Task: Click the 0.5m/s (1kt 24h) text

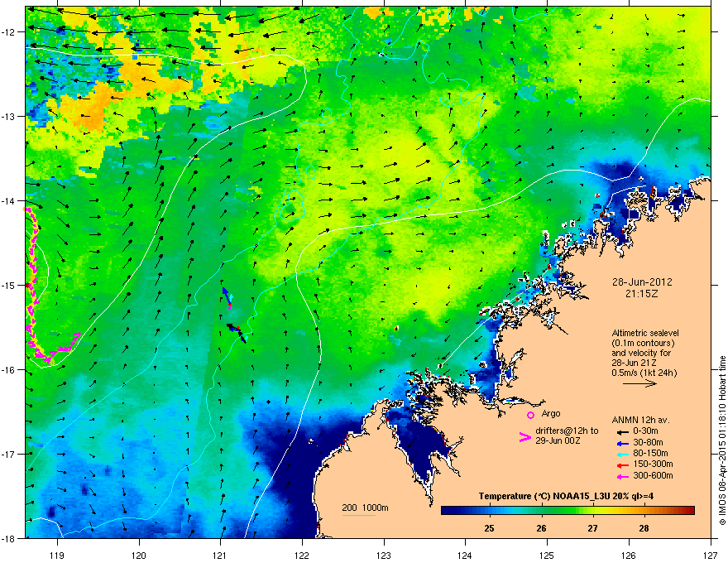Action: (x=644, y=373)
